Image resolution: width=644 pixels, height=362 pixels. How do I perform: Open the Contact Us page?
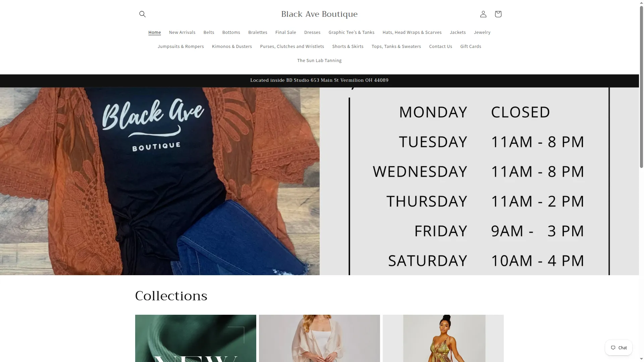(x=440, y=46)
